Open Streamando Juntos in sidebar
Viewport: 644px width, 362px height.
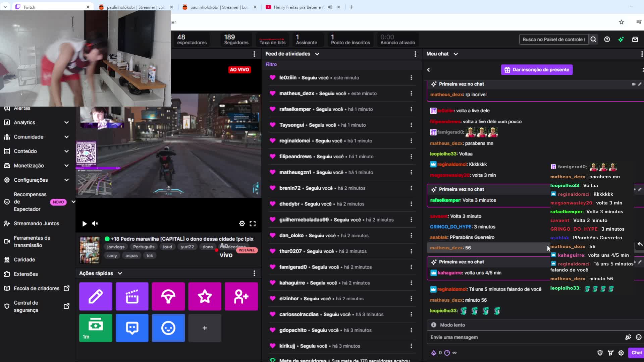tap(37, 224)
